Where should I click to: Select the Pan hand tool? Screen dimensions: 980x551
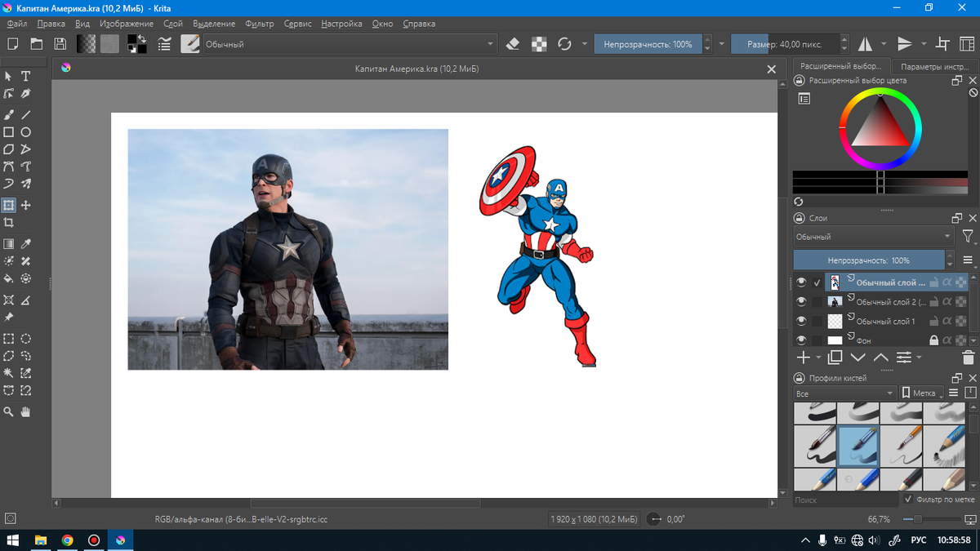point(26,412)
